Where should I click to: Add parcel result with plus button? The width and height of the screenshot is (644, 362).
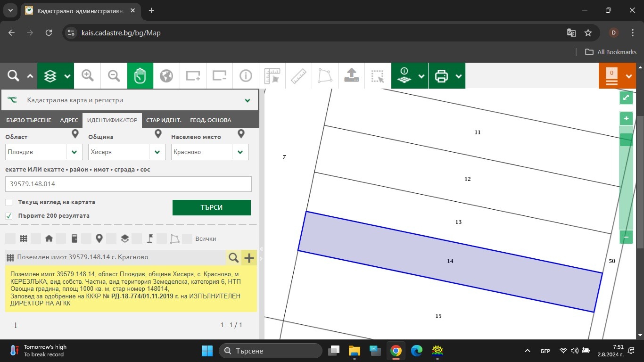(249, 257)
